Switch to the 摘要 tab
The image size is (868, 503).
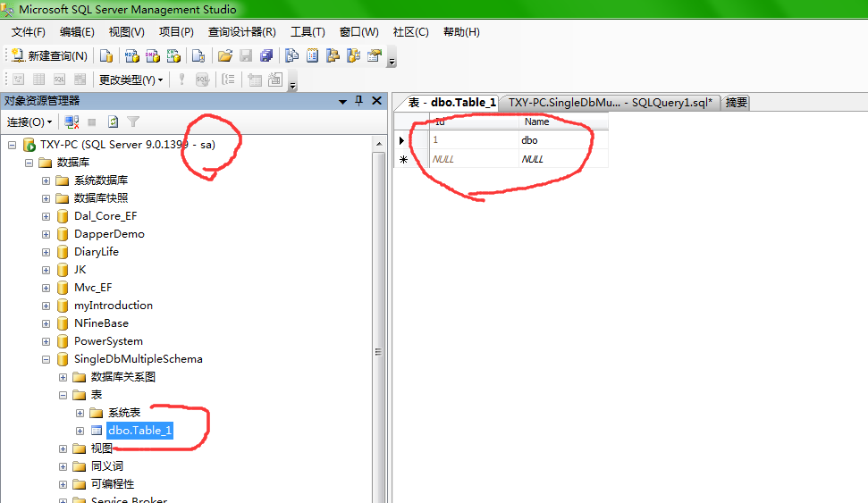[x=737, y=103]
